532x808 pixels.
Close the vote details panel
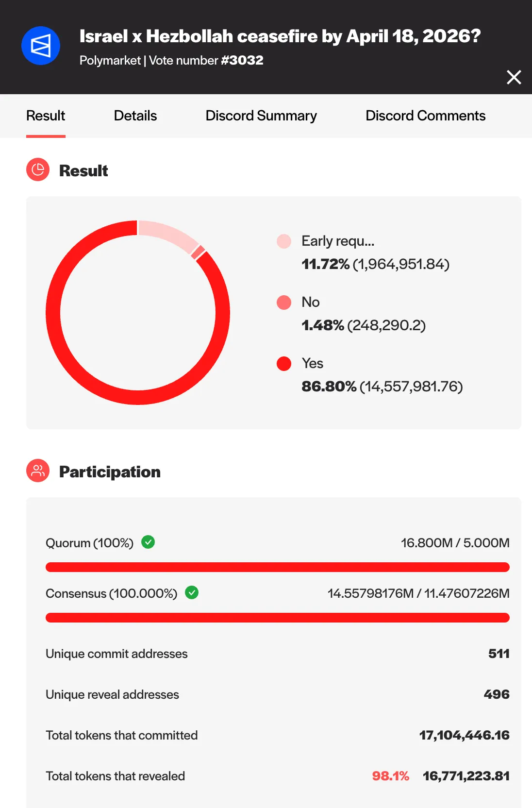514,77
